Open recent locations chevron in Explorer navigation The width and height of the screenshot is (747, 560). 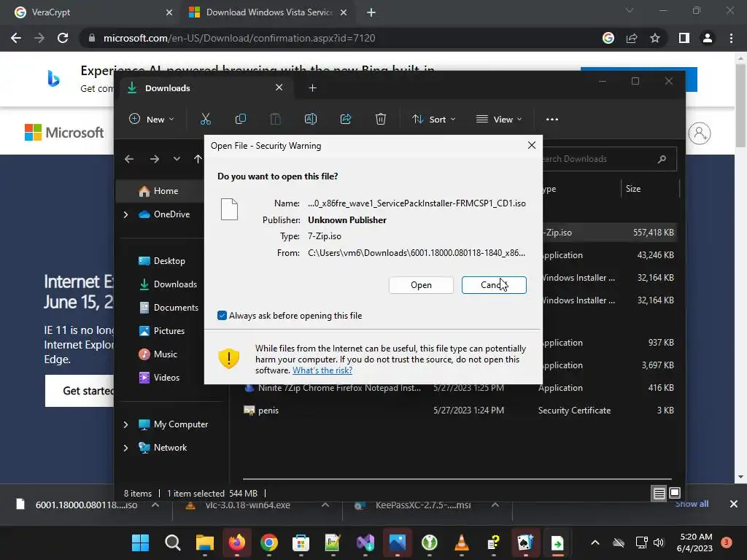tap(177, 159)
